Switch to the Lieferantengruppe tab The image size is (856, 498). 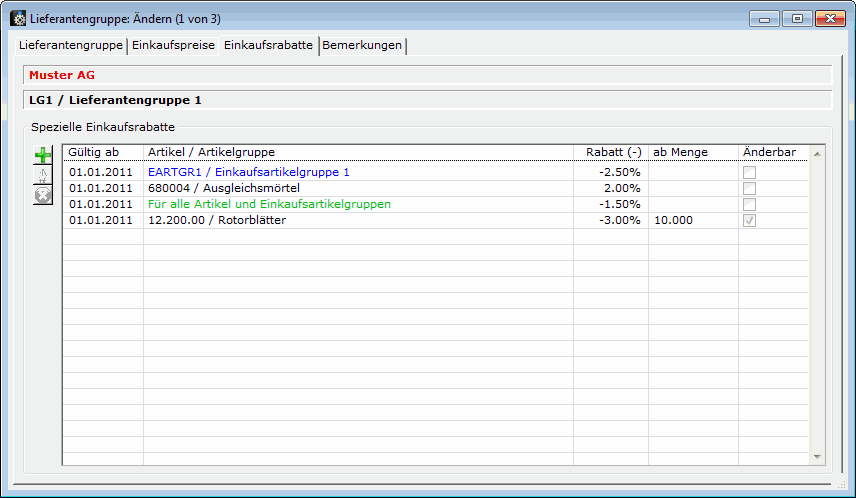(70, 46)
